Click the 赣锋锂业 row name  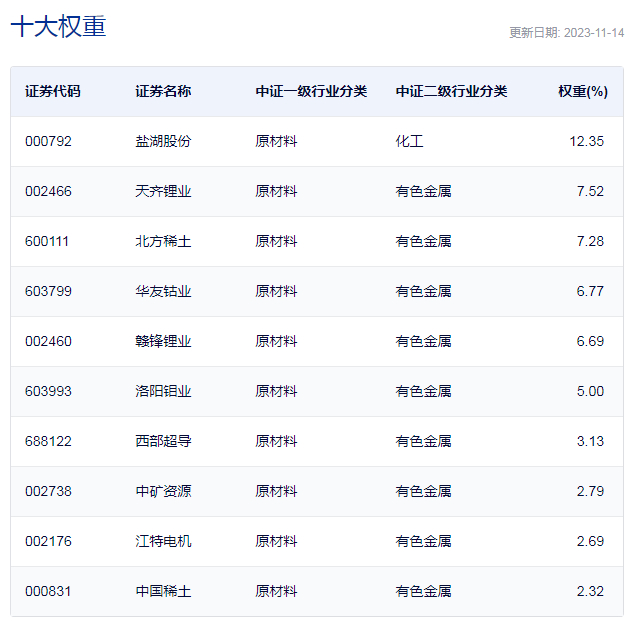click(163, 341)
